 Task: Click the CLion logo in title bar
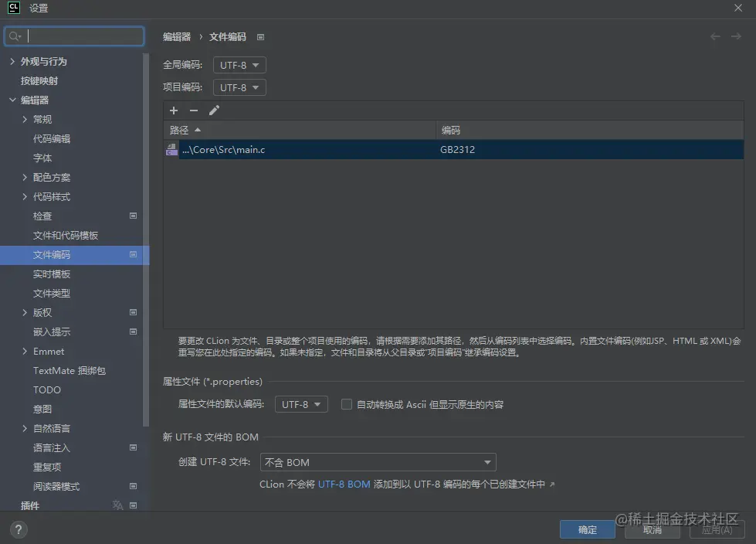click(x=13, y=8)
